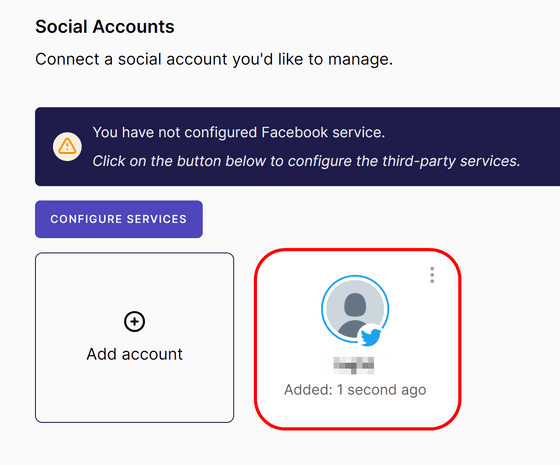Image resolution: width=560 pixels, height=465 pixels.
Task: Select the gray profile avatar image
Action: pyautogui.click(x=355, y=309)
